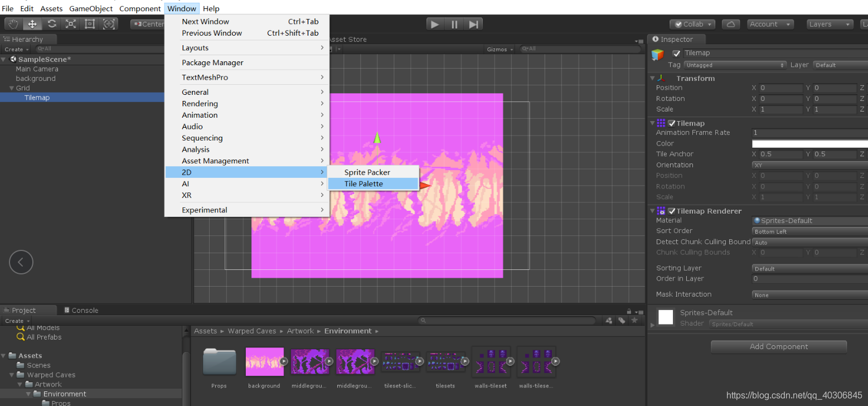Open Sorting Layer Default dropdown
The width and height of the screenshot is (868, 406).
tap(809, 268)
